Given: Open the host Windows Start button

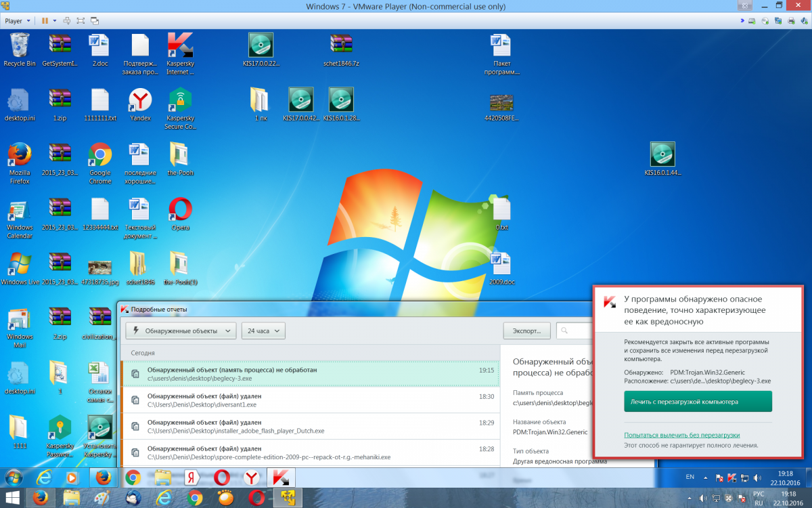Looking at the screenshot, I should pyautogui.click(x=14, y=499).
